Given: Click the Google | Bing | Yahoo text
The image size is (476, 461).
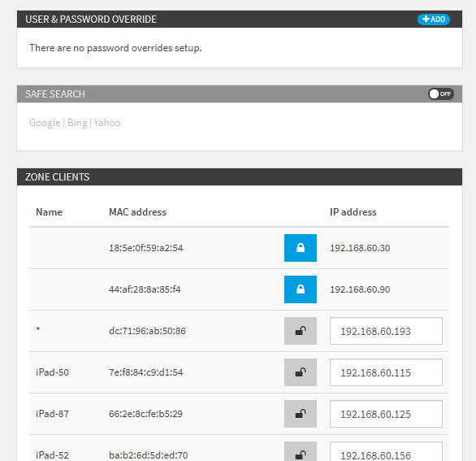Looking at the screenshot, I should coord(75,123).
